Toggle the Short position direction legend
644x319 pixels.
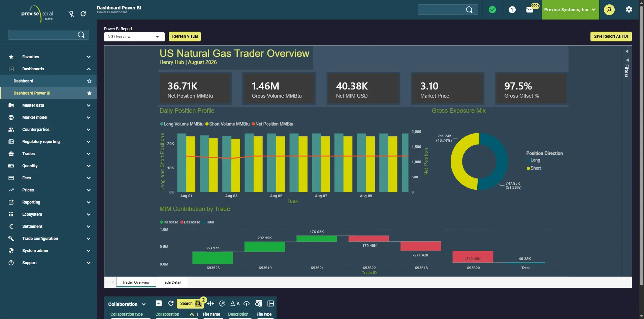[534, 168]
